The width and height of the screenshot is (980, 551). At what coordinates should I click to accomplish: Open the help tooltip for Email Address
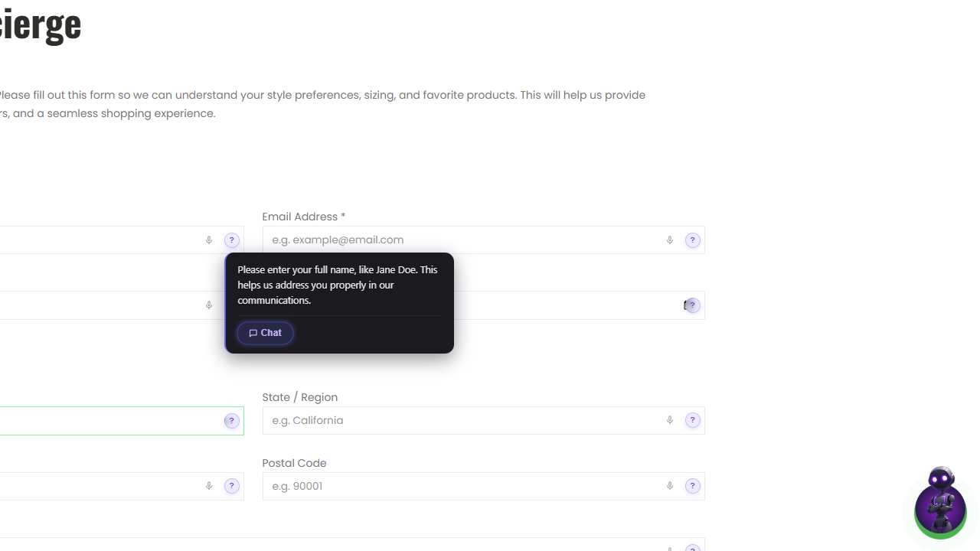click(693, 240)
